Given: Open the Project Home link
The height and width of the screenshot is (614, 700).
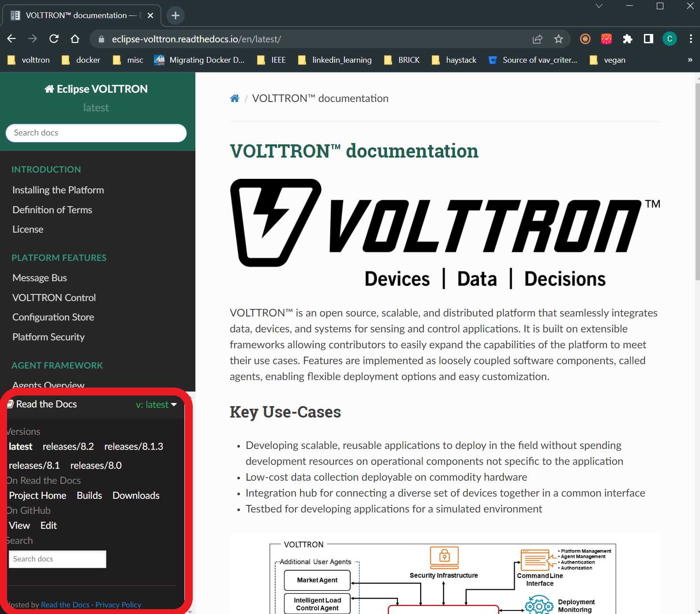Looking at the screenshot, I should pos(37,496).
